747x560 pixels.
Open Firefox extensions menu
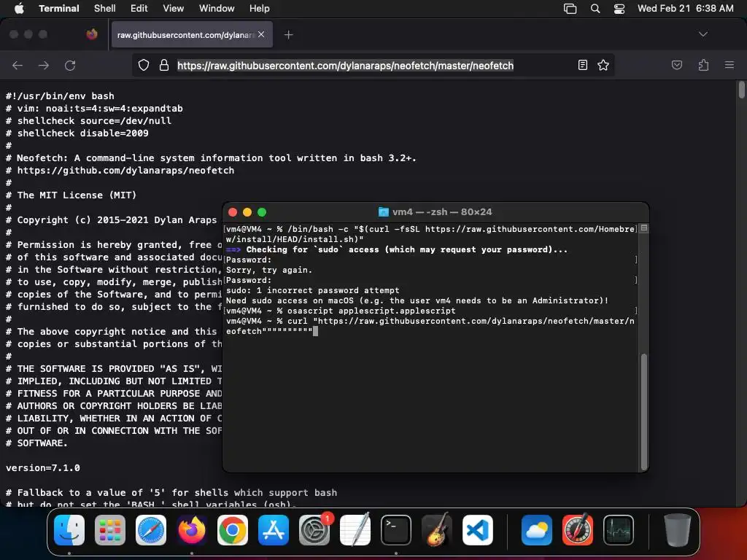coord(703,65)
